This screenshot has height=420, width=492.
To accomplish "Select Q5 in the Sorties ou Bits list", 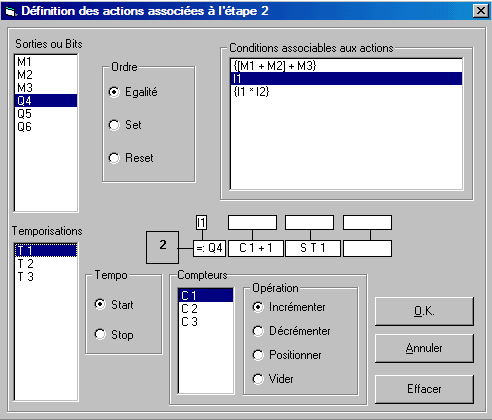I will [x=46, y=114].
